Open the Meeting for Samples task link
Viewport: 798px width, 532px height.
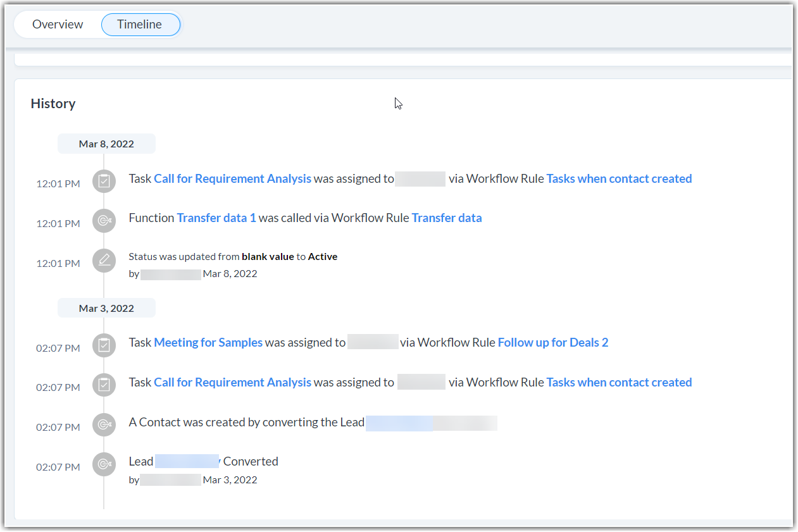(208, 343)
